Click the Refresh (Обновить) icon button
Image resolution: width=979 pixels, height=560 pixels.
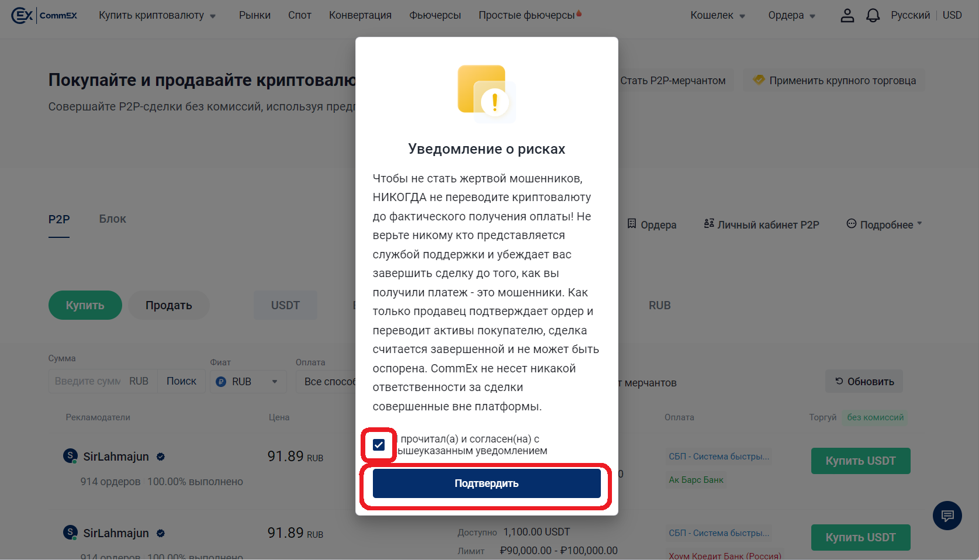click(x=864, y=381)
